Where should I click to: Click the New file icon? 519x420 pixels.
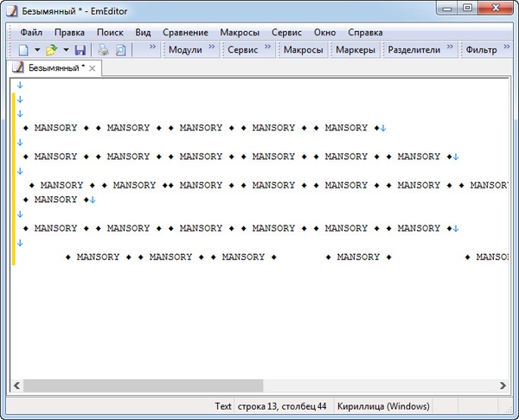click(23, 50)
